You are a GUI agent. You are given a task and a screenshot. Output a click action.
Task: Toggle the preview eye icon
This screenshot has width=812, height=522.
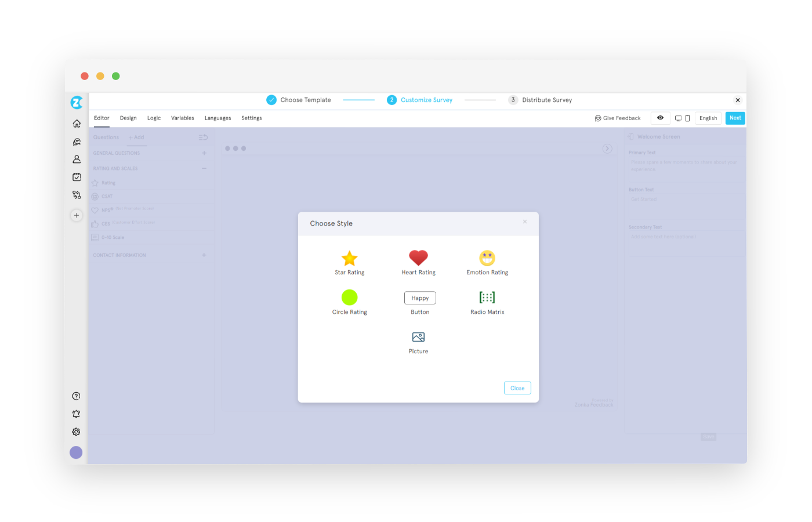[660, 118]
